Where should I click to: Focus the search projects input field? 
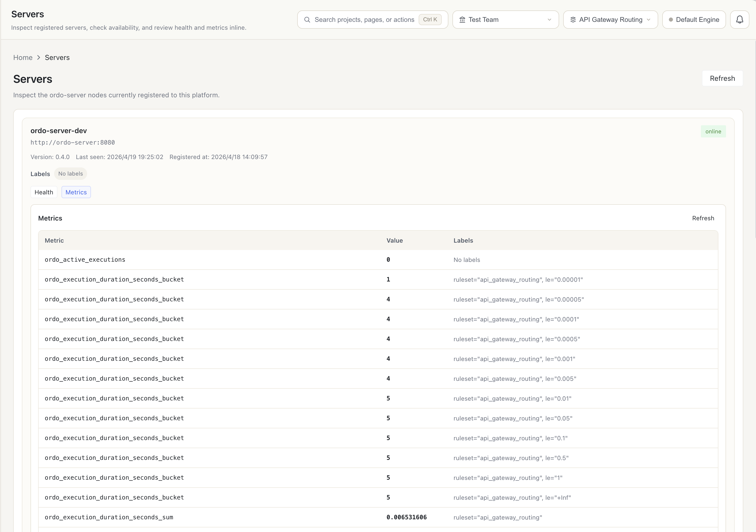[x=364, y=20]
